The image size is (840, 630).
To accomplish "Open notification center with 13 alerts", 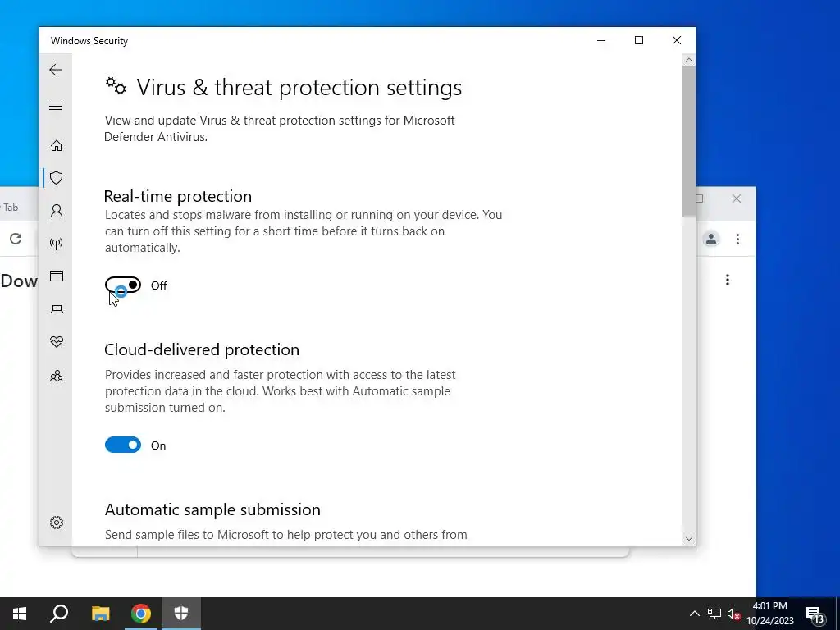I will pyautogui.click(x=815, y=615).
